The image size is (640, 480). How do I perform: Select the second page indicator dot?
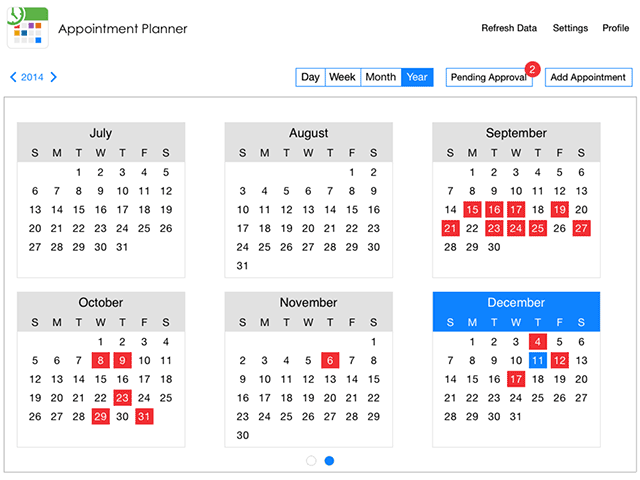click(x=329, y=461)
